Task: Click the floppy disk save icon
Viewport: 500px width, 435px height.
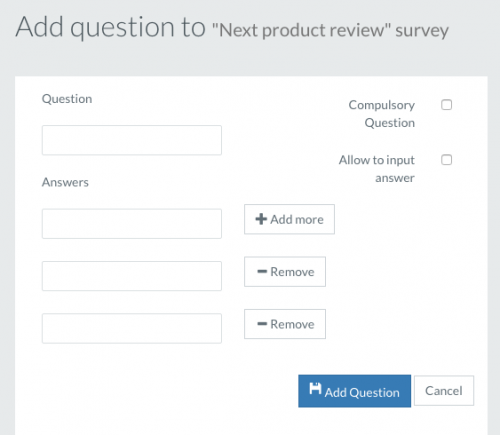Action: click(315, 388)
